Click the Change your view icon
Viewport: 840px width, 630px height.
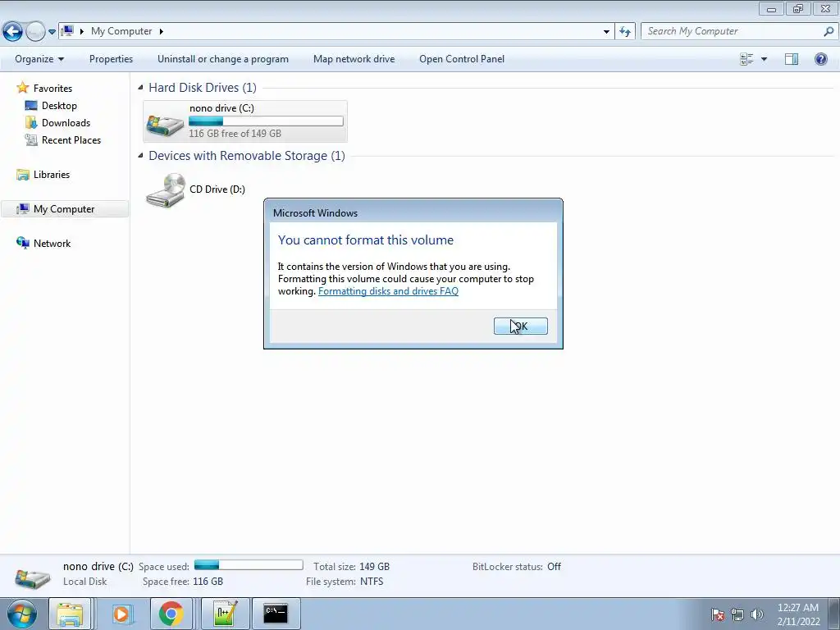point(746,59)
